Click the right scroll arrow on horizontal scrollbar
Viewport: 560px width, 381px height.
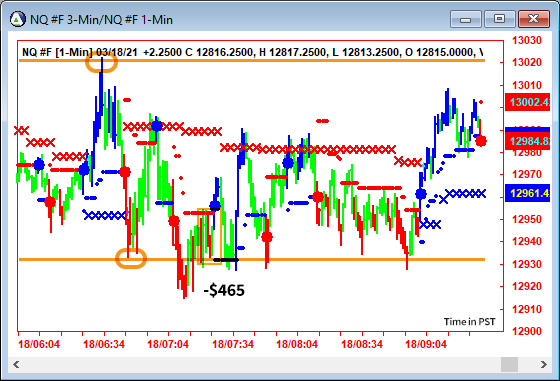tap(543, 365)
